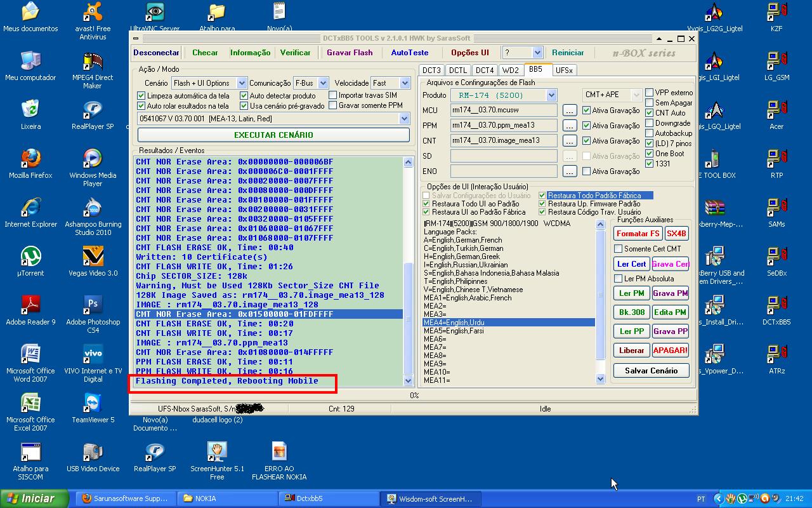
Task: Open MPEG4 Direct Maker desktop icon
Action: point(93,70)
